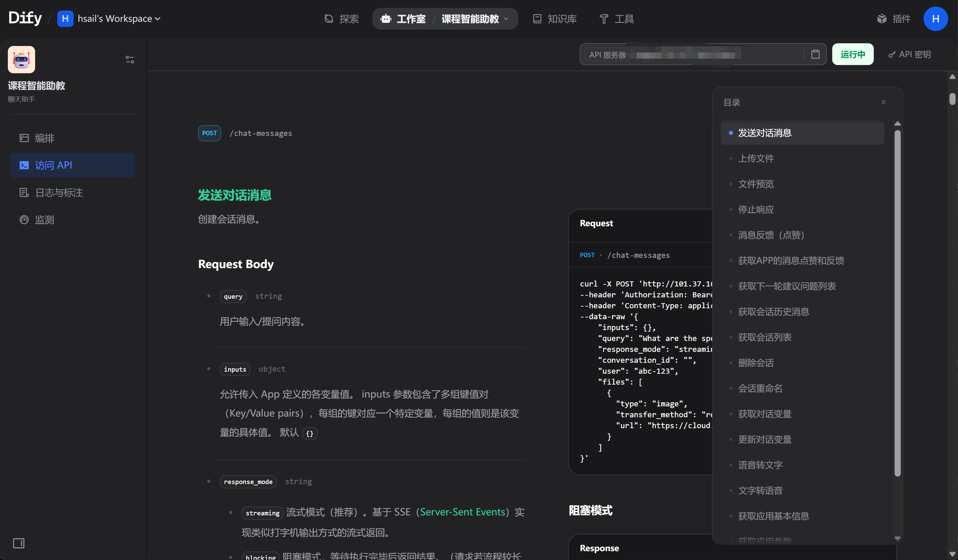Click the Server-Sent Events link
This screenshot has height=560, width=958.
(462, 512)
